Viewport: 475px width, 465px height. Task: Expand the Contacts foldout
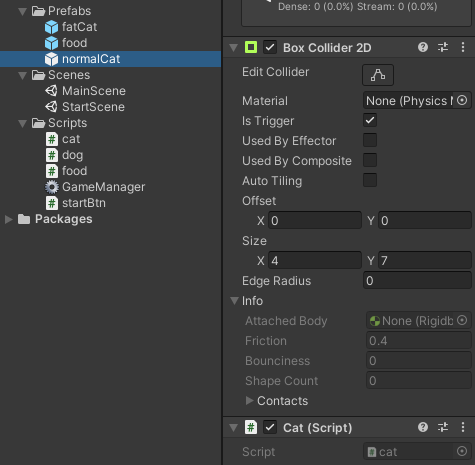tap(249, 400)
